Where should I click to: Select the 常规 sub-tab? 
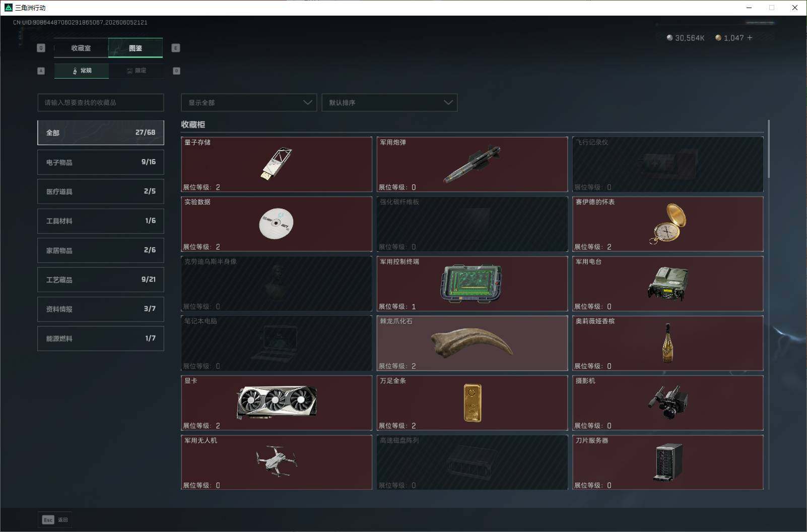tap(82, 71)
